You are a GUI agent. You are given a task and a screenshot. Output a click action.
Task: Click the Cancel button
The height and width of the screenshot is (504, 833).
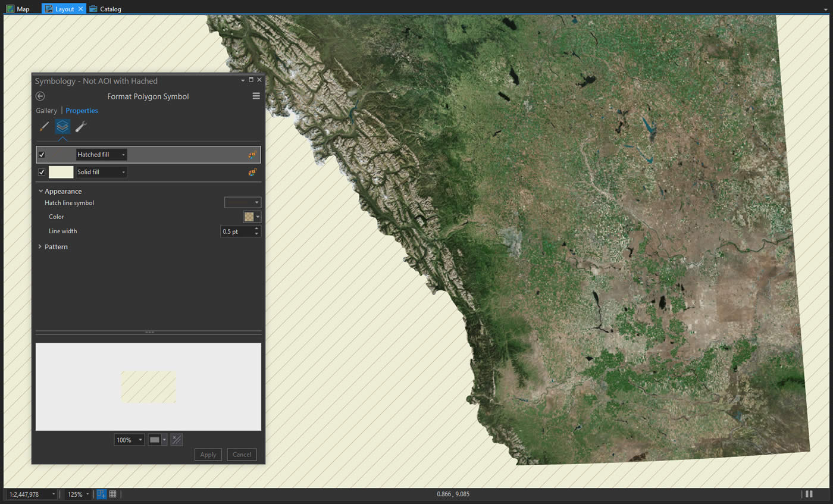(x=242, y=454)
